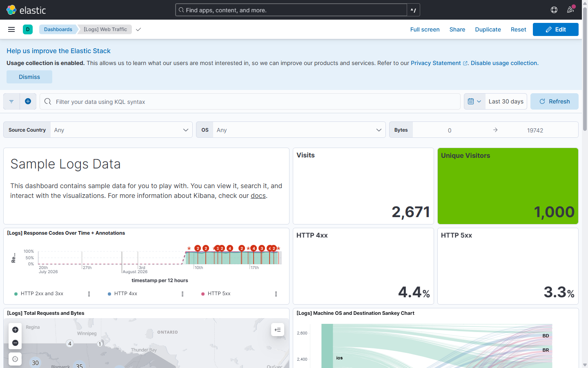Open the calendar quick date menu
588x368 pixels.
[474, 101]
